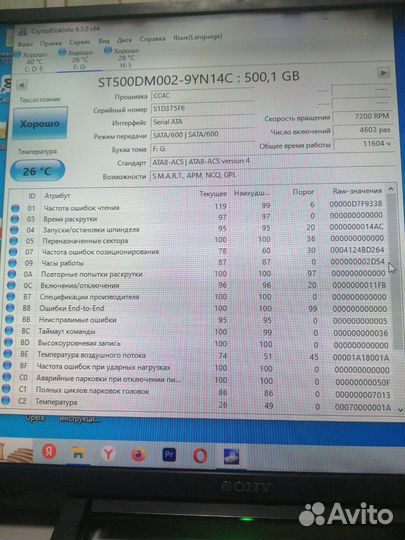Image resolution: width=405 pixels, height=540 pixels.
Task: Click the Атрибут column header
Action: point(57,196)
